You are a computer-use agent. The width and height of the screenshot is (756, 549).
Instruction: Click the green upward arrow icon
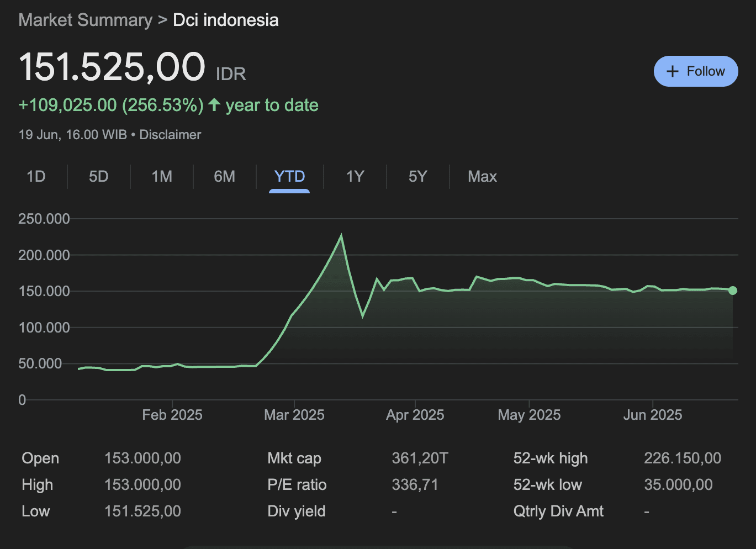[214, 104]
